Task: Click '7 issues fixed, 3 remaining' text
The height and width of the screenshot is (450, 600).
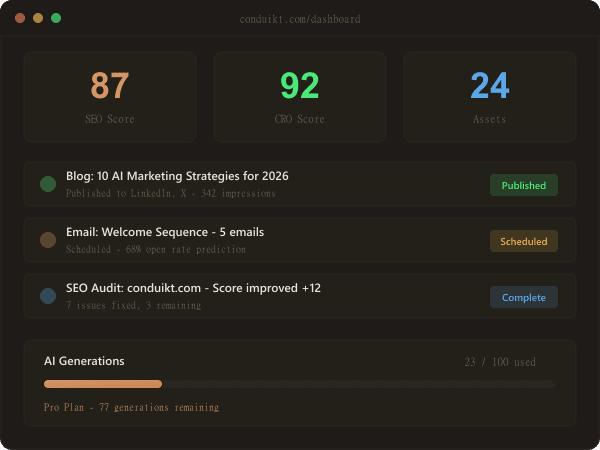Action: point(133,305)
